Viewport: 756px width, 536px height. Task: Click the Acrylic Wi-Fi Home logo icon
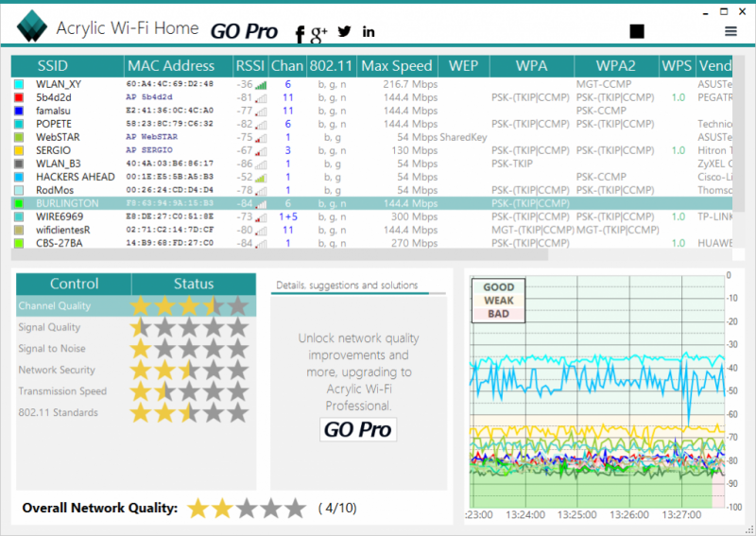coord(32,26)
